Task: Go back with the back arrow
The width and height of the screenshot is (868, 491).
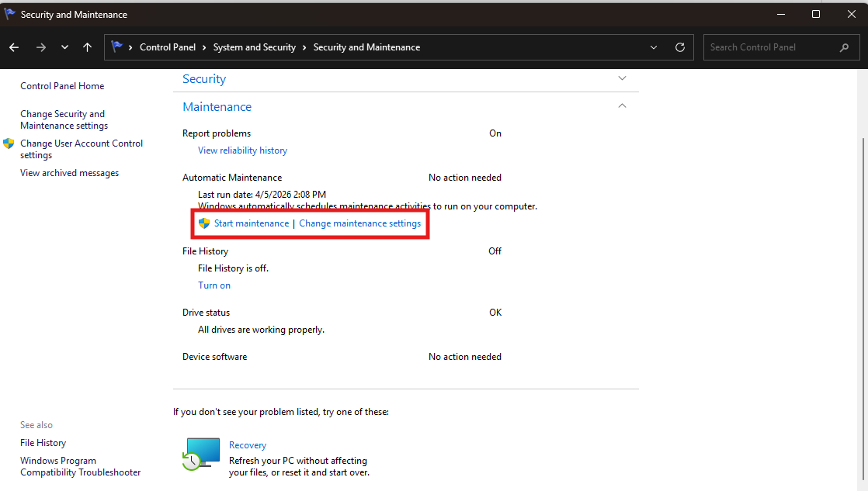Action: coord(14,47)
